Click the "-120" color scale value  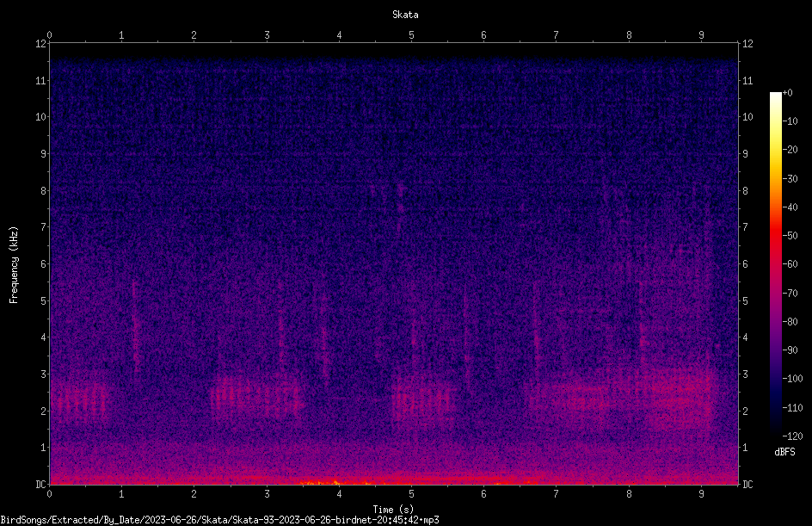point(792,436)
